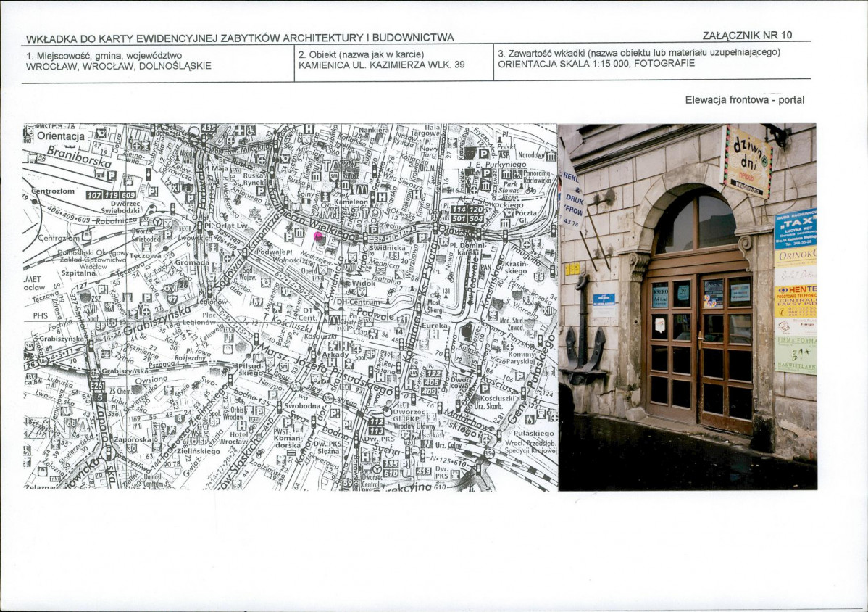Select the 435 route number box
This screenshot has width=868, height=612.
[x=209, y=128]
